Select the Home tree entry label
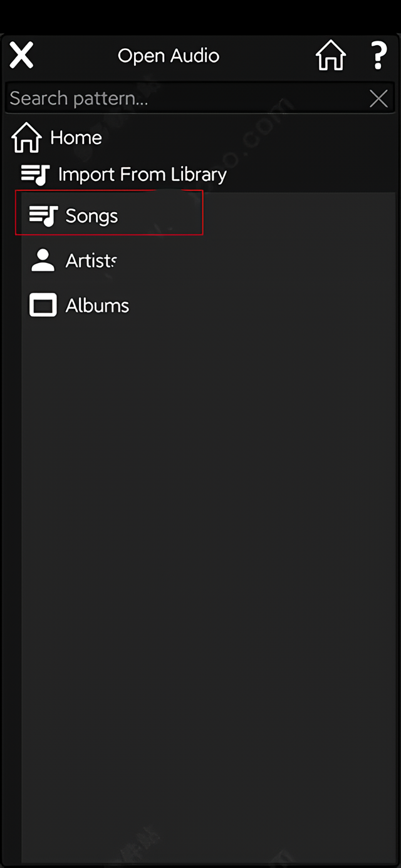The image size is (401, 868). tap(76, 138)
